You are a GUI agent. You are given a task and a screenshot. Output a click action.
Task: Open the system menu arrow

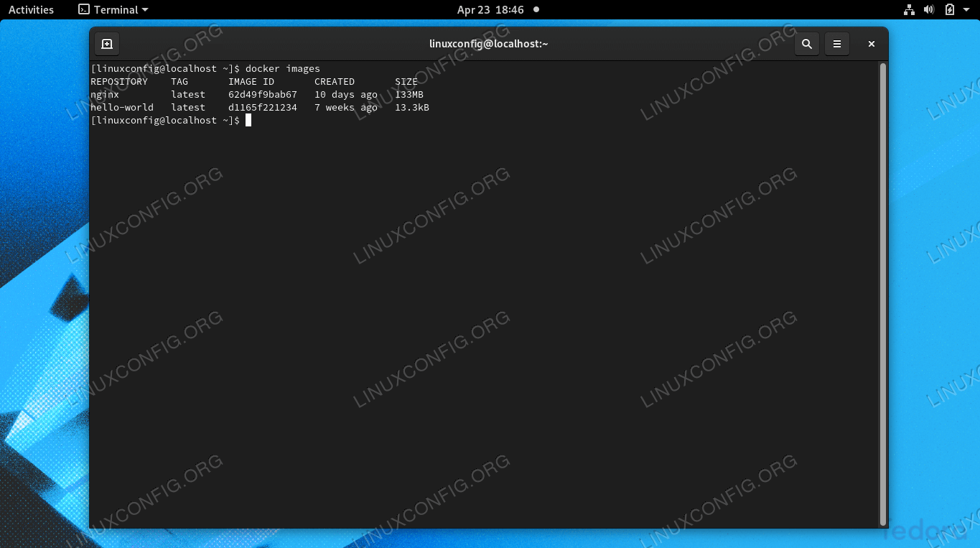(x=967, y=9)
